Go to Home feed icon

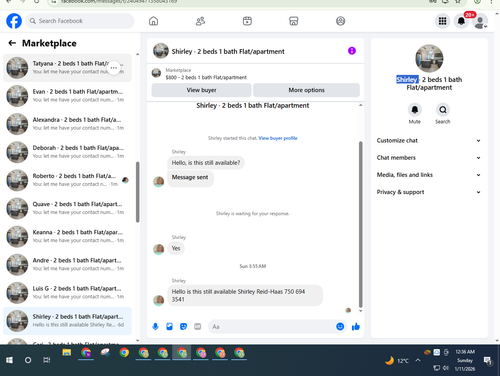153,21
